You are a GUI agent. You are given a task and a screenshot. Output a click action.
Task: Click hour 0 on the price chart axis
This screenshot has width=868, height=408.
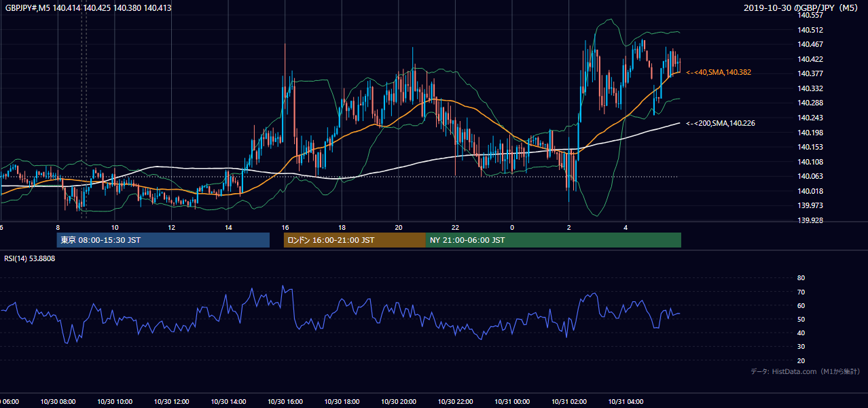tap(512, 227)
